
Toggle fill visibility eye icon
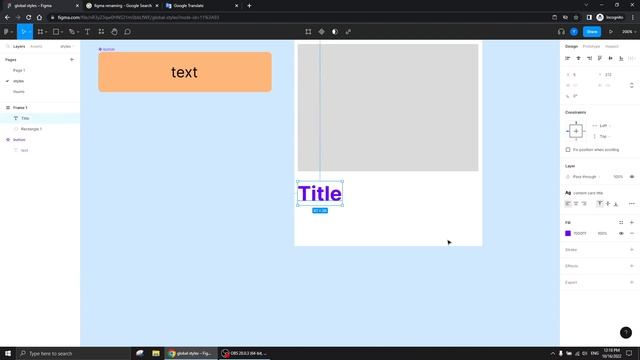621,233
